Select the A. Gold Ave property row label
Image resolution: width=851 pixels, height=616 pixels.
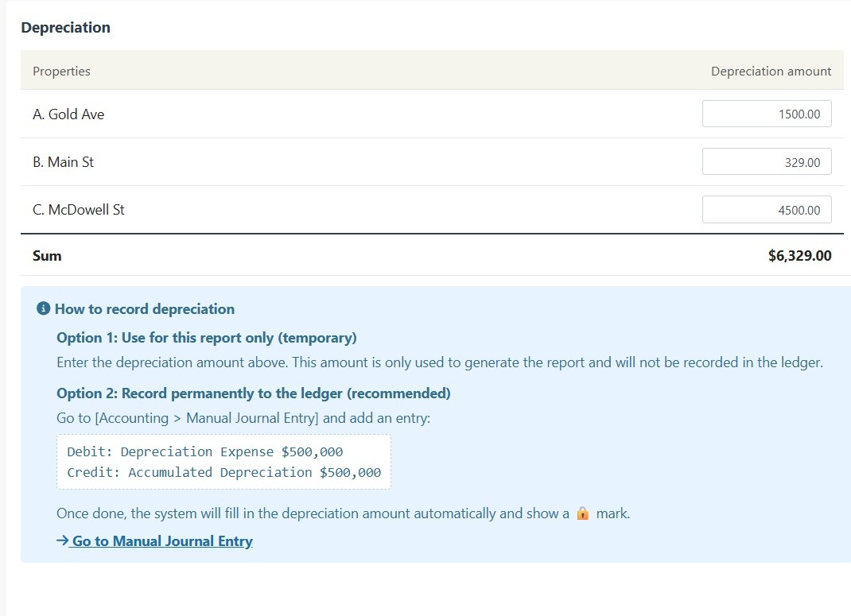click(x=68, y=114)
